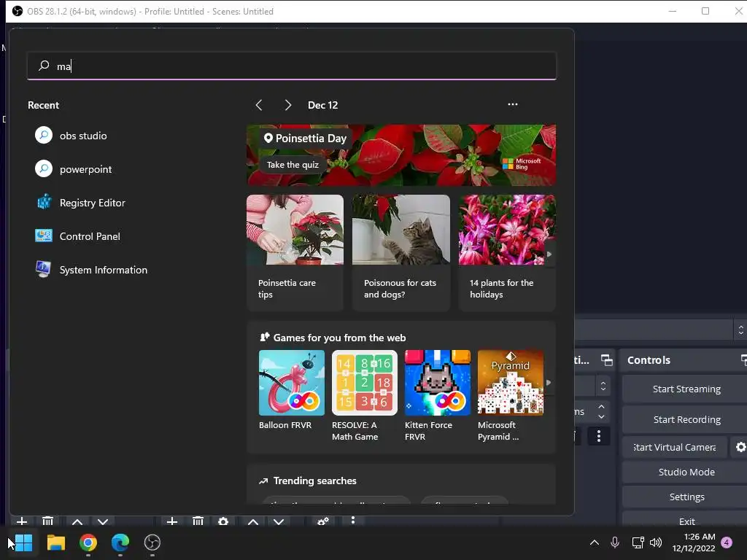Open Google Chrome from the taskbar
The image size is (747, 560).
pyautogui.click(x=88, y=542)
